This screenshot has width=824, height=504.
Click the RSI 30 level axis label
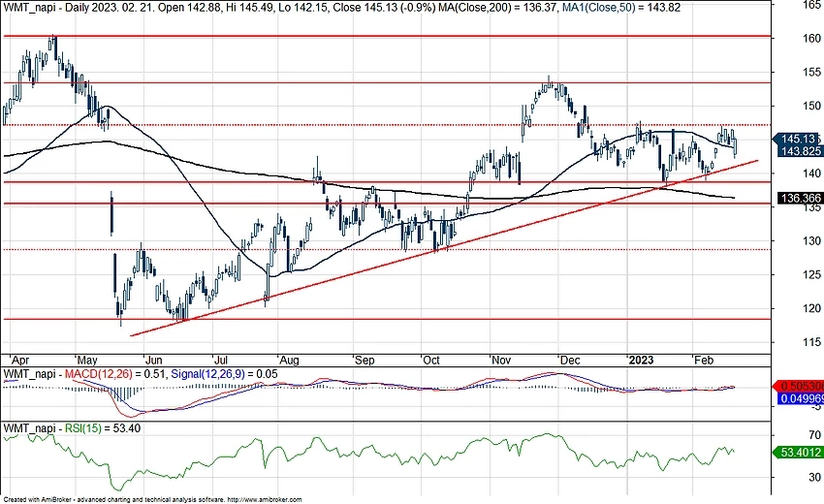pos(814,477)
